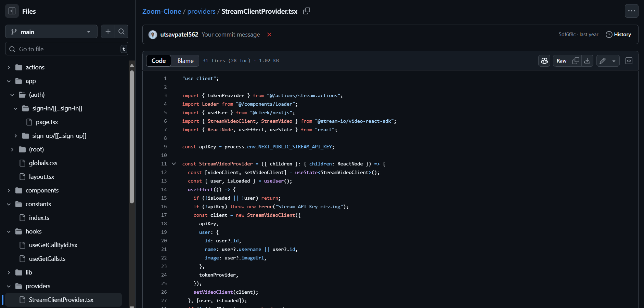Select the components folder name
644x308 pixels.
pyautogui.click(x=42, y=190)
